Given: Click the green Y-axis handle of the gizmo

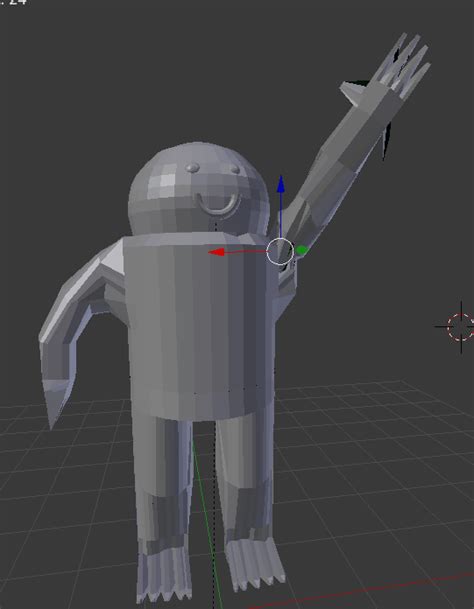Looking at the screenshot, I should (x=302, y=251).
